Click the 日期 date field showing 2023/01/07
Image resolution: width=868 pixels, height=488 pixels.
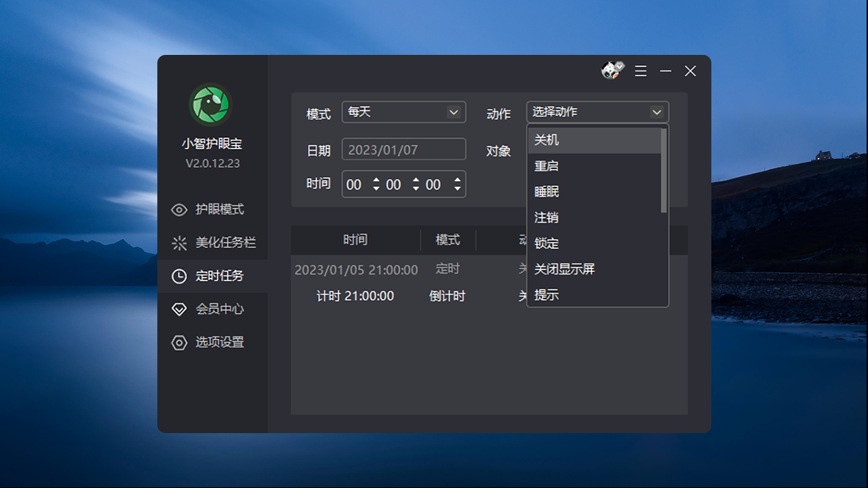pyautogui.click(x=403, y=149)
